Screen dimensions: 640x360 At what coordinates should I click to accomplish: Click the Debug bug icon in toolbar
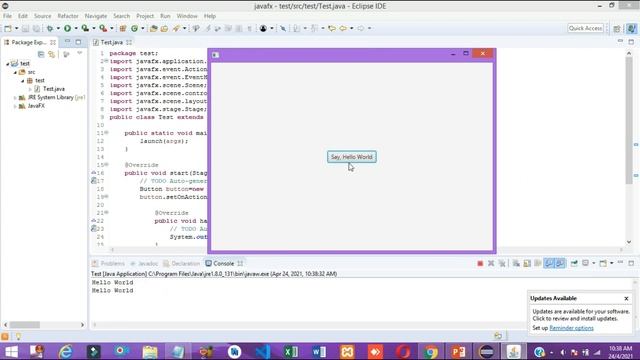(50, 28)
